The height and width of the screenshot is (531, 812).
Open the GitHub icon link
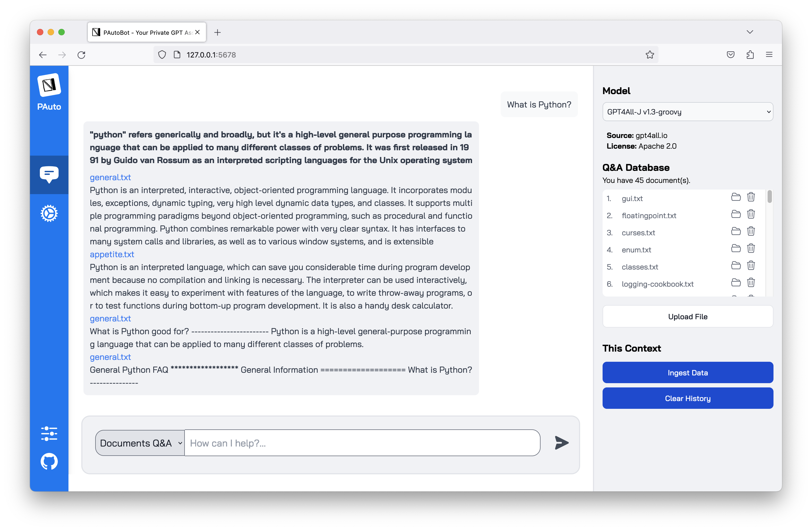49,461
